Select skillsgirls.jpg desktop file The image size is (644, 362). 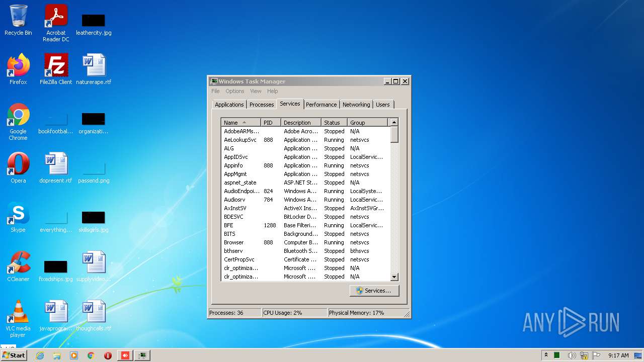pyautogui.click(x=94, y=221)
